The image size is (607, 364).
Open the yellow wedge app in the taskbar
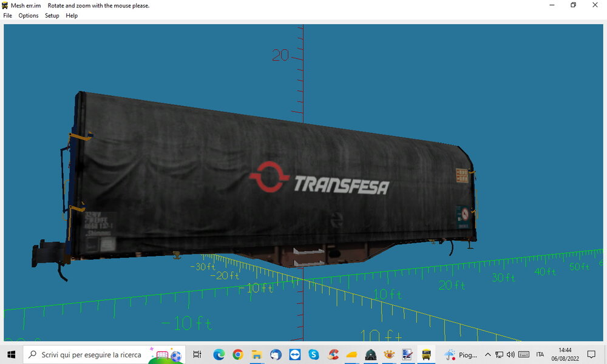tap(351, 354)
